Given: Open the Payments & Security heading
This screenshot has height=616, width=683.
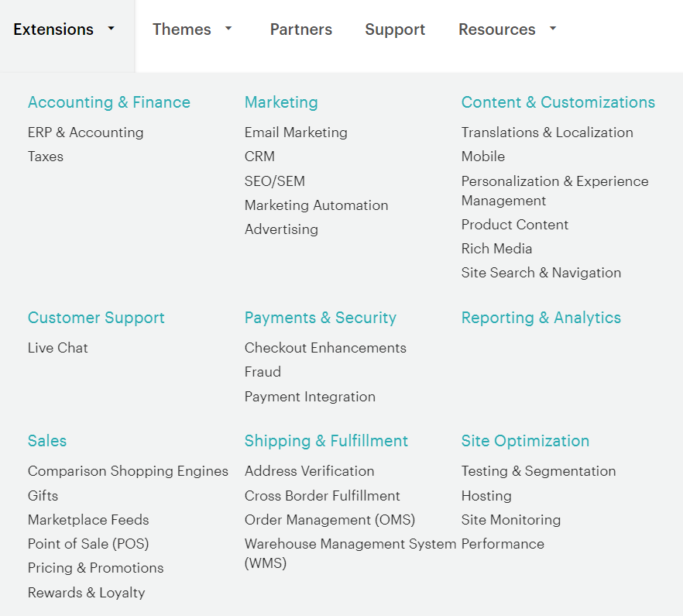Looking at the screenshot, I should [x=321, y=318].
